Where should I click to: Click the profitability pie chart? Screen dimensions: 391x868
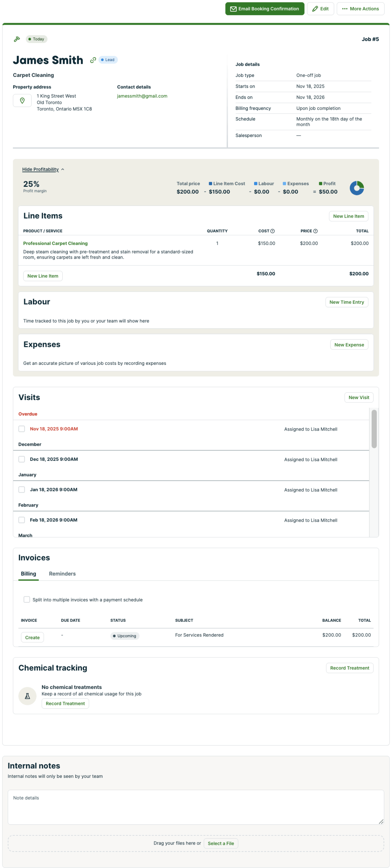[x=356, y=188]
